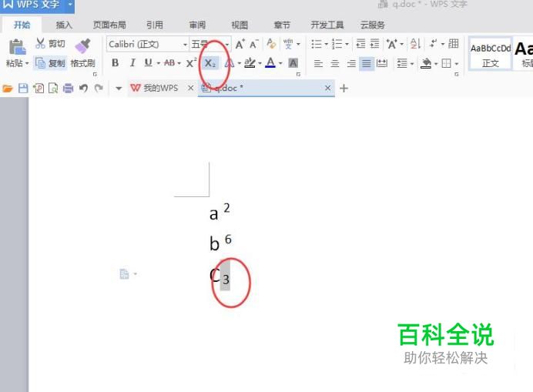Click the WPS 文字 application menu button

(x=37, y=5)
